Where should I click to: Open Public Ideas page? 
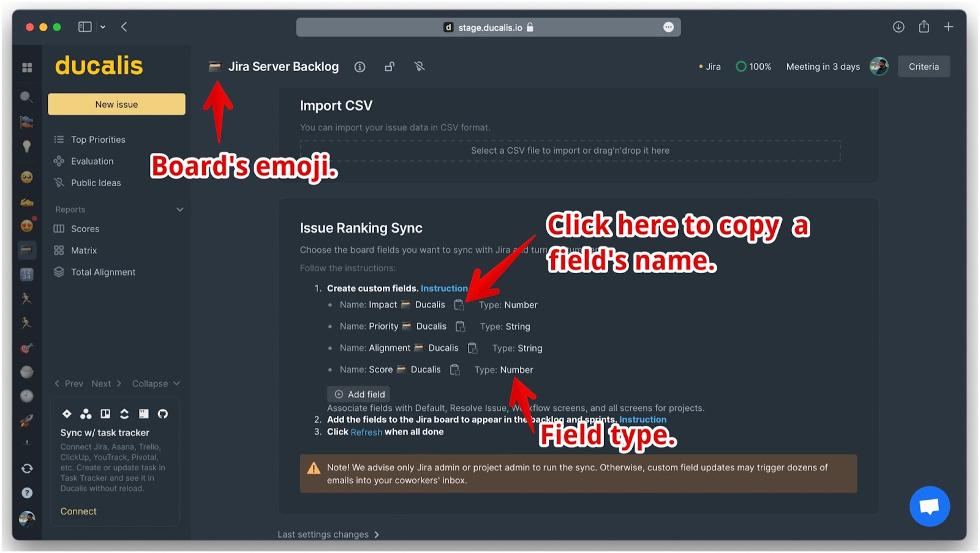point(96,182)
